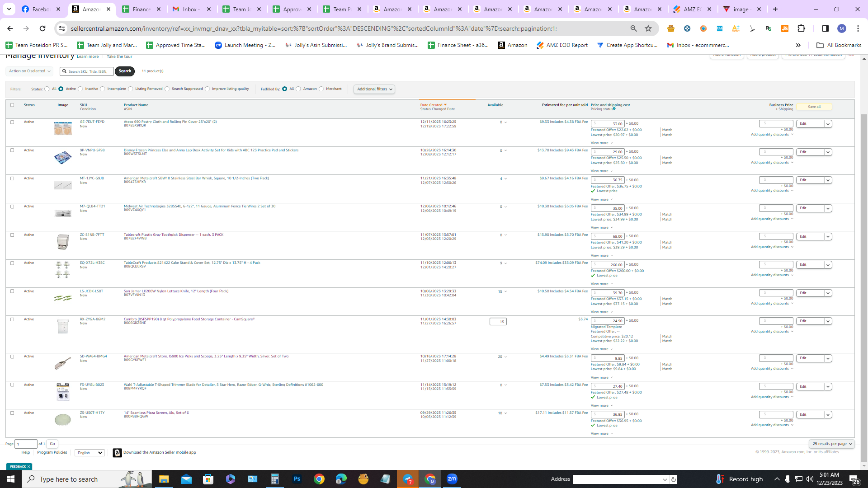Click the Go page button
This screenshot has width=868, height=488.
click(x=52, y=444)
